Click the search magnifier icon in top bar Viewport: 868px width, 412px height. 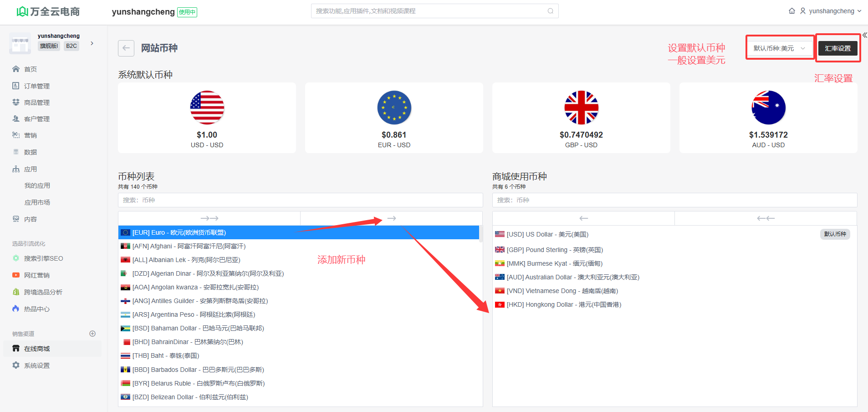click(550, 11)
